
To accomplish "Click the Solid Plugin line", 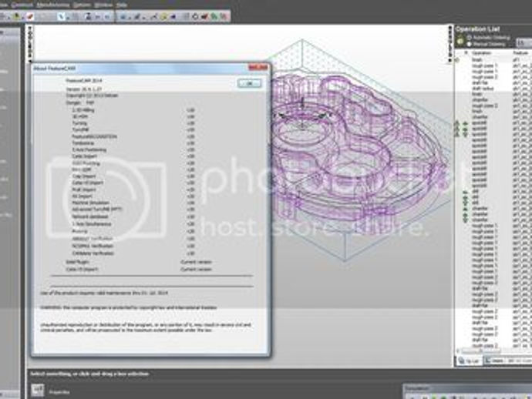I will (77, 262).
